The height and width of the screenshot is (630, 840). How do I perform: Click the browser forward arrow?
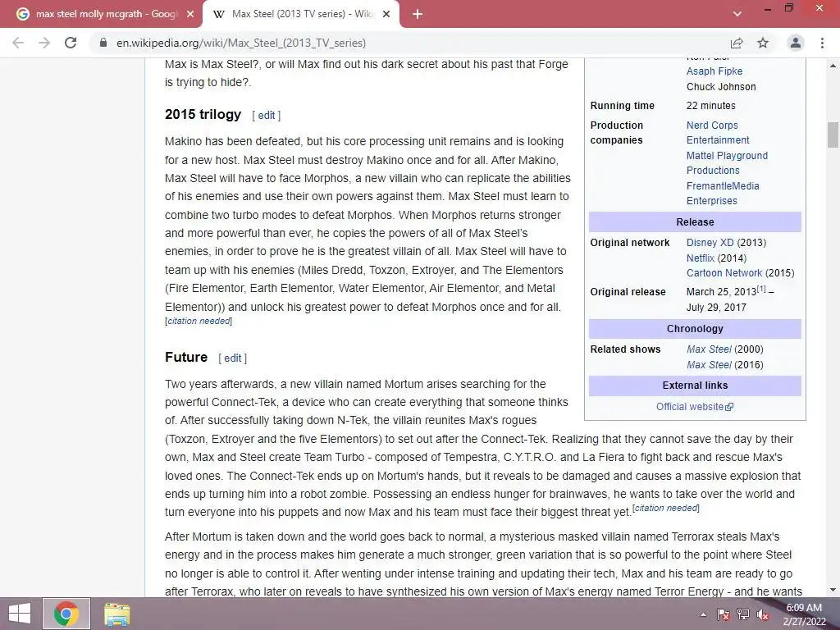coord(44,43)
